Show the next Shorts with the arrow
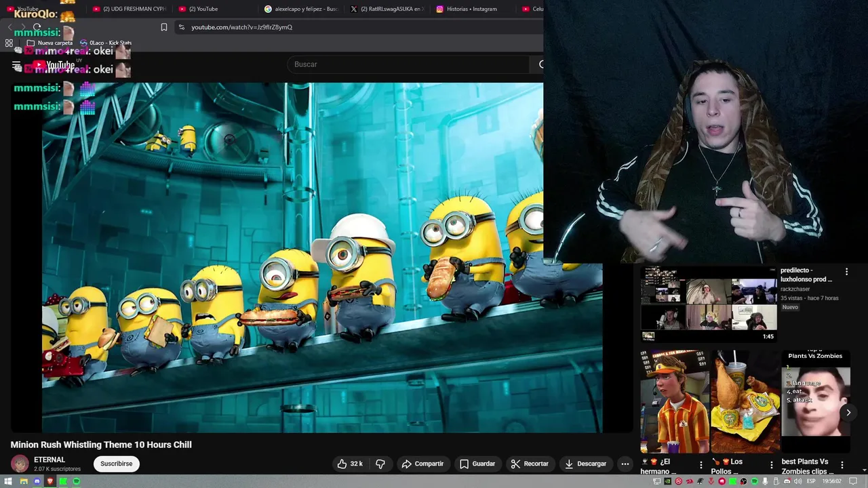The image size is (868, 488). tap(848, 412)
